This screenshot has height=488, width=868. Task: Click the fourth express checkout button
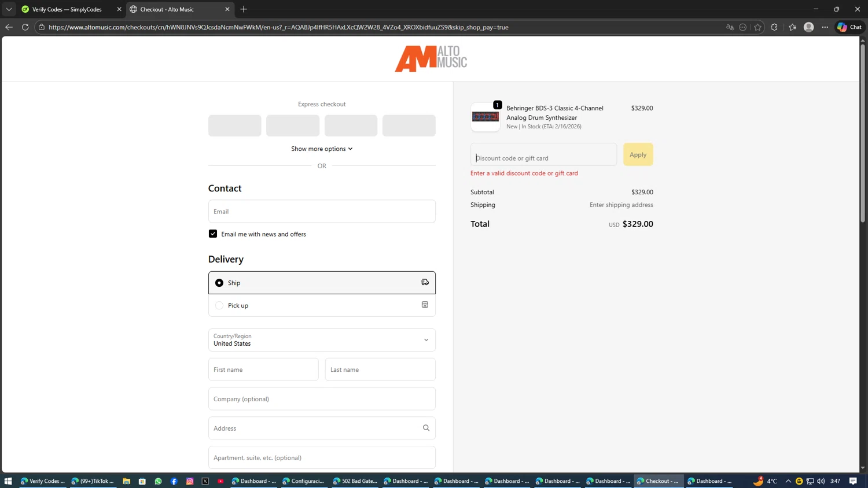click(x=409, y=125)
